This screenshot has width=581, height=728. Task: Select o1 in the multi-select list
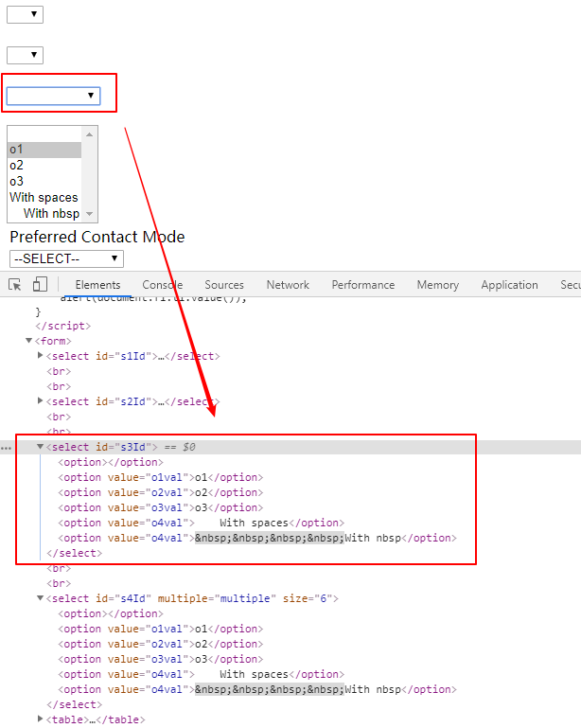tap(44, 150)
